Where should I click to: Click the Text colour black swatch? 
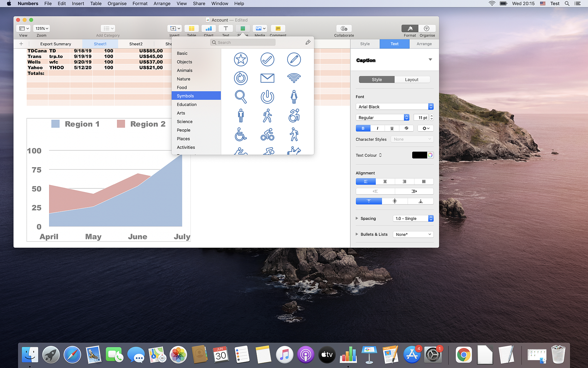[x=419, y=155]
